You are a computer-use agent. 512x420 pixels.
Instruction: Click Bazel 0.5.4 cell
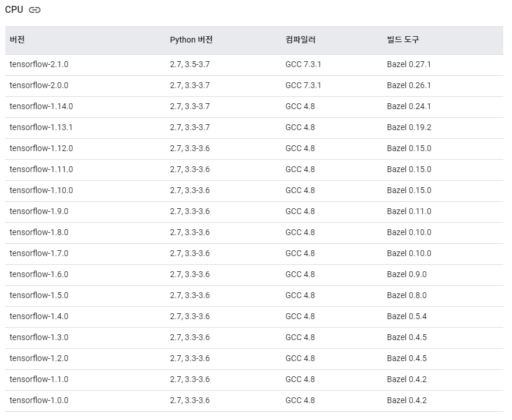click(x=407, y=317)
